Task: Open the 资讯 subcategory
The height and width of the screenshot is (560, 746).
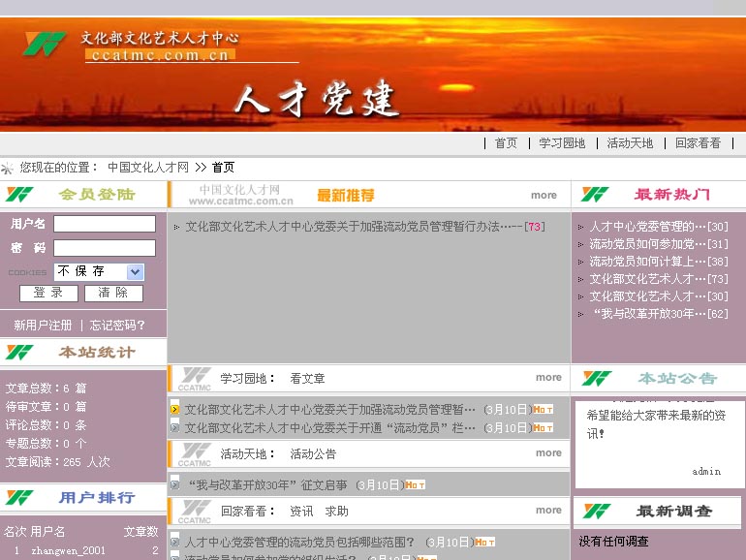Action: [301, 512]
